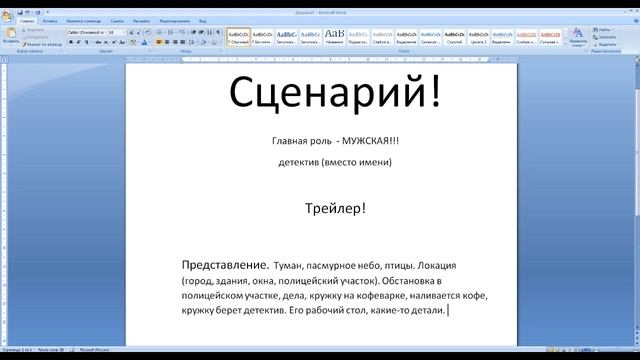The width and height of the screenshot is (640, 360).
Task: Switch to the Рецензирование (Review) tab
Action: 175,21
